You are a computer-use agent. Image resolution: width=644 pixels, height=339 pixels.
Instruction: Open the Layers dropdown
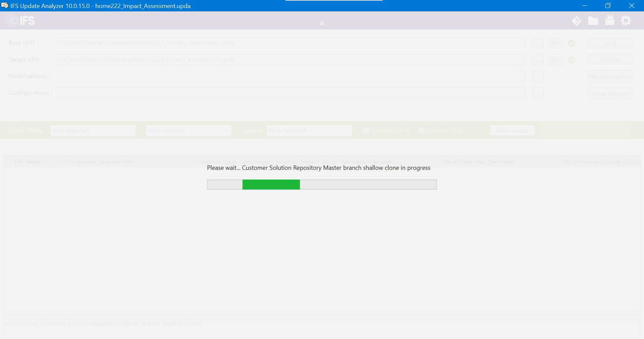309,130
